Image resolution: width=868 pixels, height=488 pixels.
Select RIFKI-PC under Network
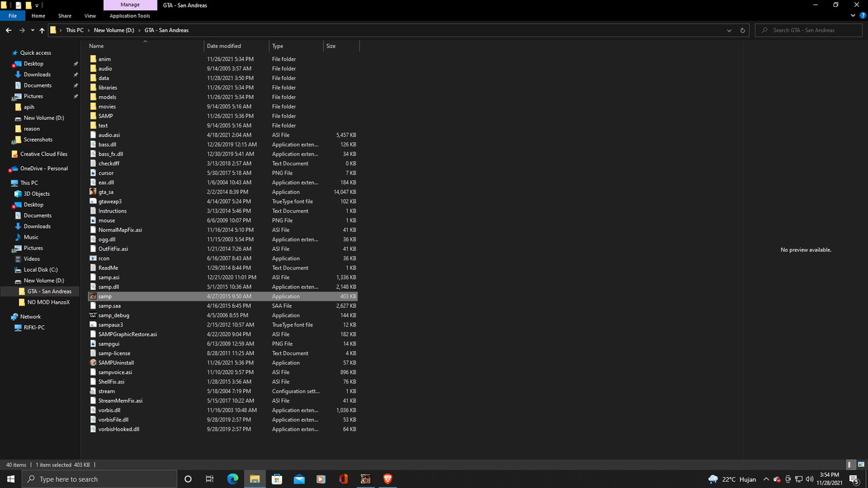click(x=34, y=327)
